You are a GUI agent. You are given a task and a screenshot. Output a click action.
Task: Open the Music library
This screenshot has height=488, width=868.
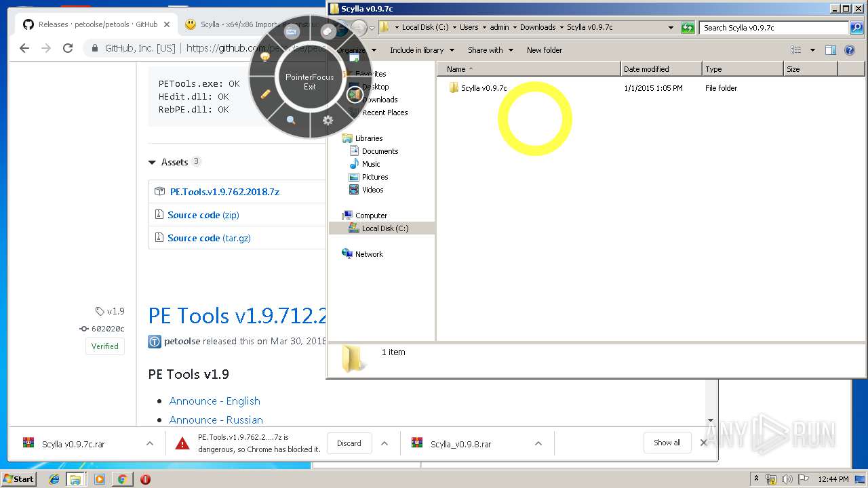tap(371, 164)
